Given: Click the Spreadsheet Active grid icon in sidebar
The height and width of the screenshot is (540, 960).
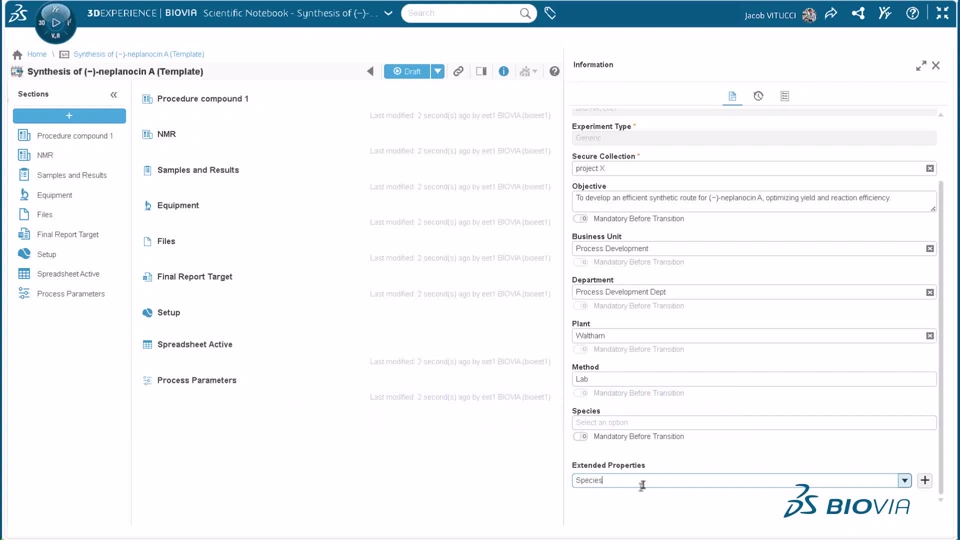Looking at the screenshot, I should tap(24, 274).
